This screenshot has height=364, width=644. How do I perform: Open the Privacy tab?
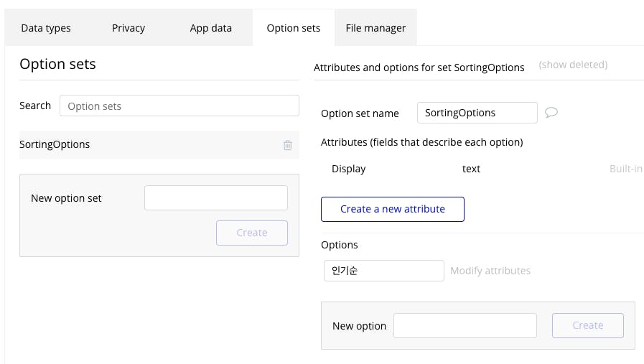point(129,28)
